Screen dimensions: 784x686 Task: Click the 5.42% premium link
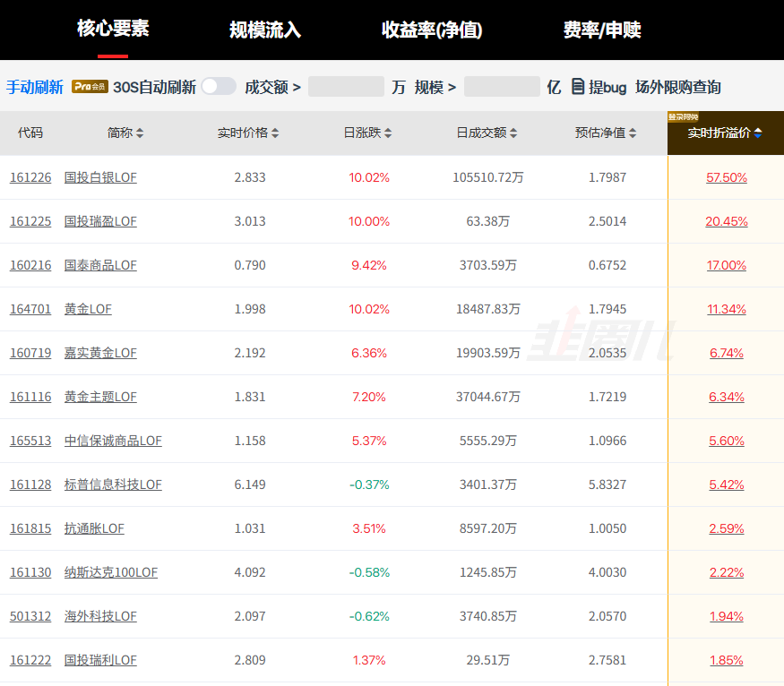(727, 485)
